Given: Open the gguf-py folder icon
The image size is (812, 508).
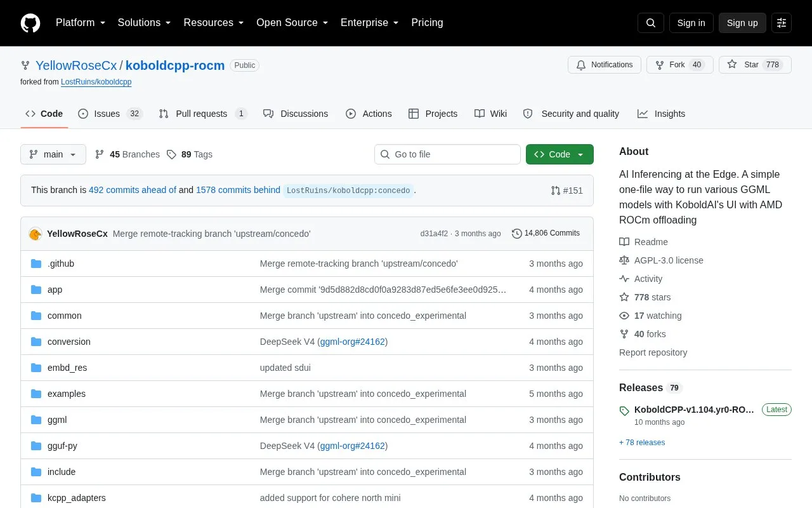Looking at the screenshot, I should pos(36,446).
